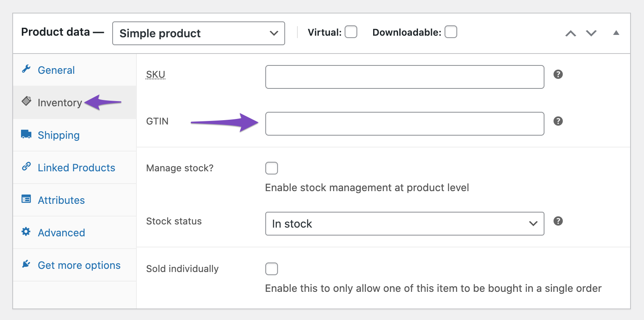Open the General tab
644x320 pixels.
click(75, 70)
